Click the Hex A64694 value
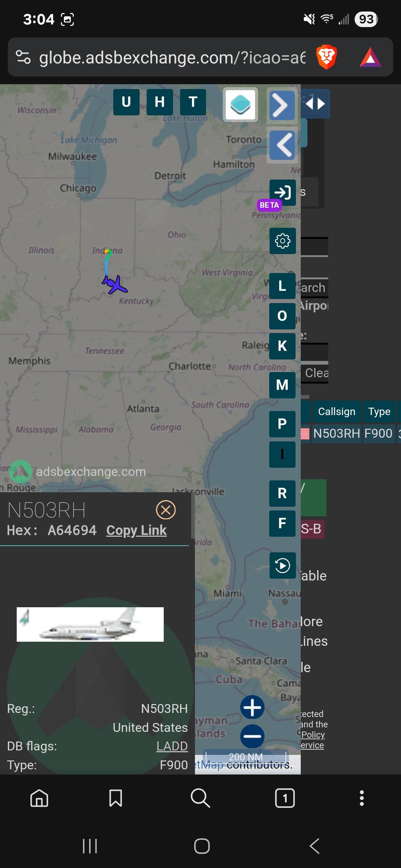 pyautogui.click(x=72, y=530)
